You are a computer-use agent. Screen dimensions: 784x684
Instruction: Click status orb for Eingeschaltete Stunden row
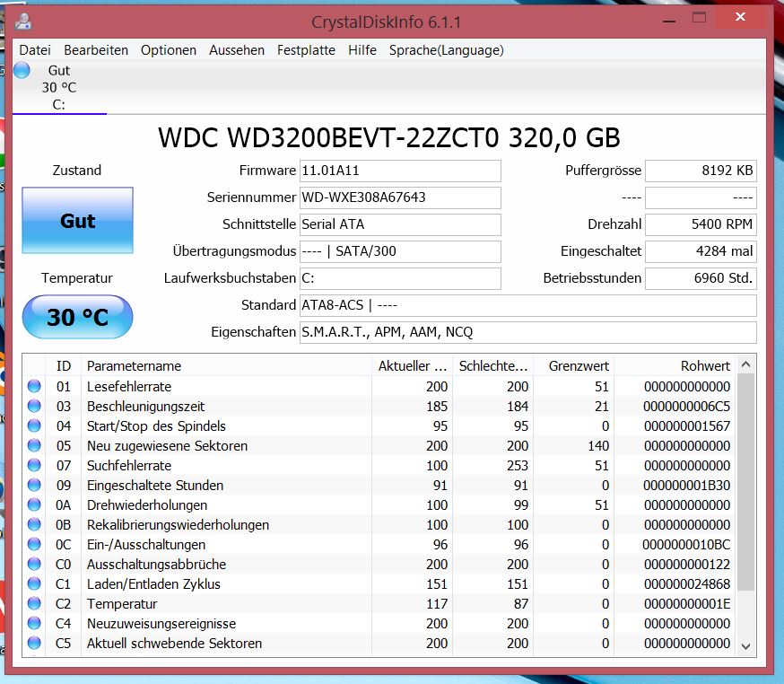click(34, 485)
